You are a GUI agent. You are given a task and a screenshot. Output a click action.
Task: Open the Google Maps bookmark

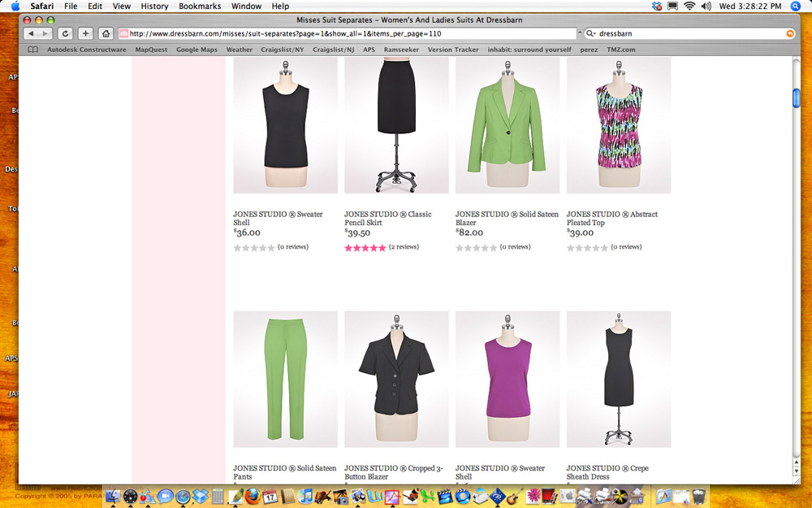(x=197, y=50)
